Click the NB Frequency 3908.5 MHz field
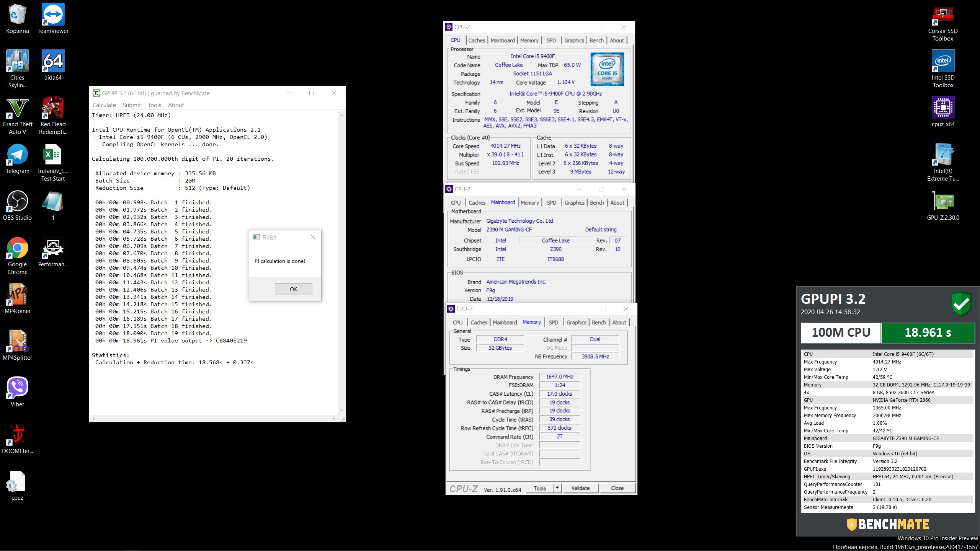 (x=595, y=356)
